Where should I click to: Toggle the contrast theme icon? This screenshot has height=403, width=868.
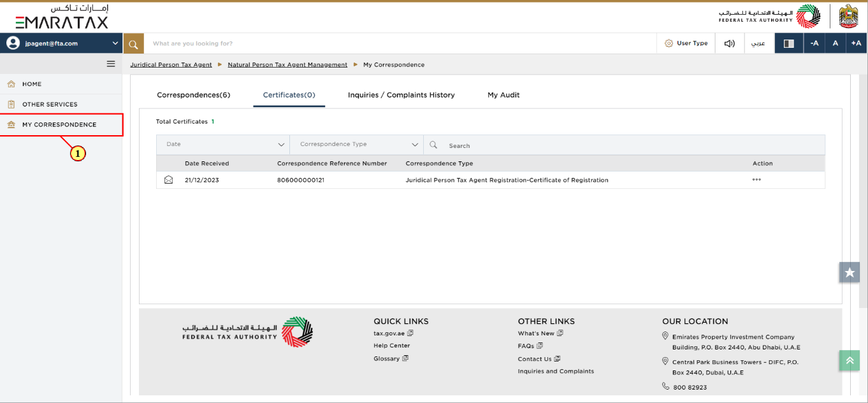point(788,43)
